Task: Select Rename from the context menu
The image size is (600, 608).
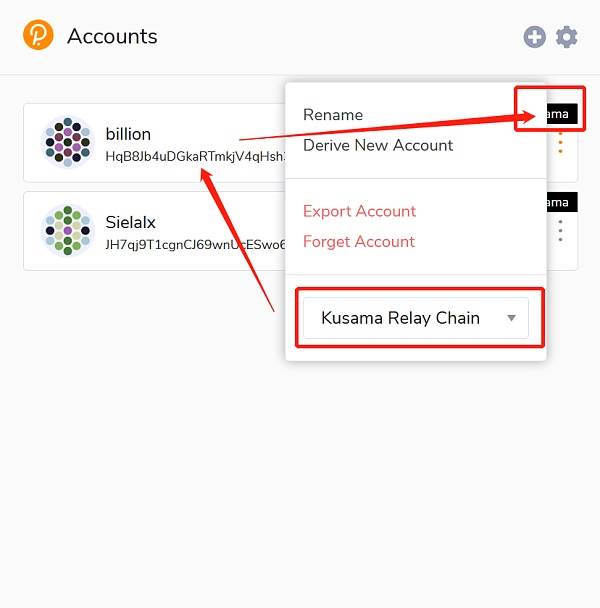Action: [333, 115]
